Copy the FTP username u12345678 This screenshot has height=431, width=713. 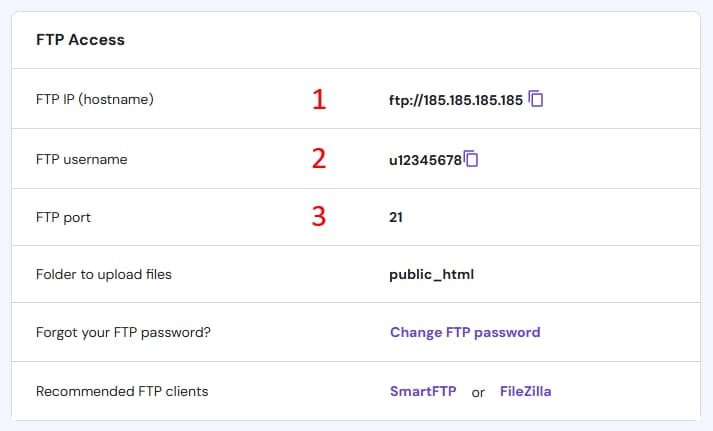[x=471, y=159]
